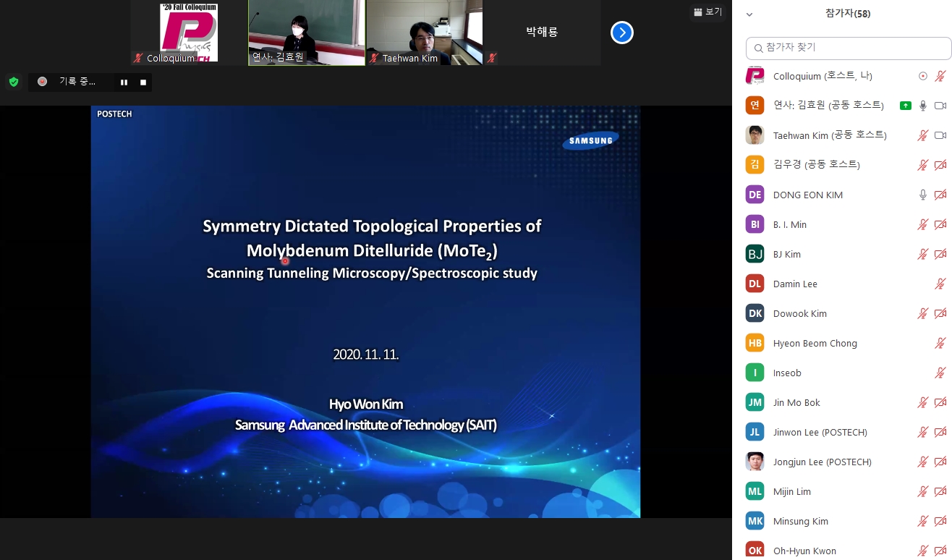Unmute Mijin Lim microphone icon

point(922,491)
